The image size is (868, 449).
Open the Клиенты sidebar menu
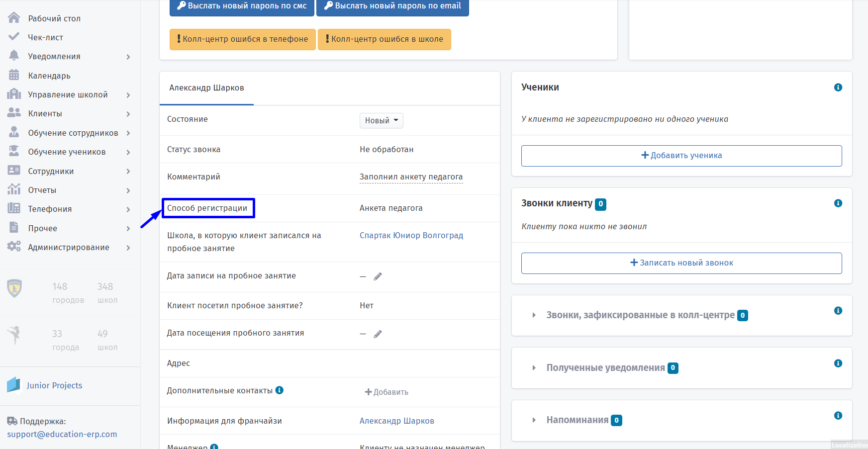pyautogui.click(x=70, y=113)
